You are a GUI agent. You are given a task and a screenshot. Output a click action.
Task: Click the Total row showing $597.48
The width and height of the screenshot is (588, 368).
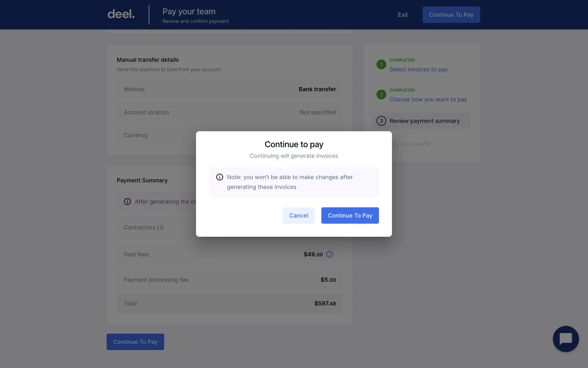click(x=230, y=303)
